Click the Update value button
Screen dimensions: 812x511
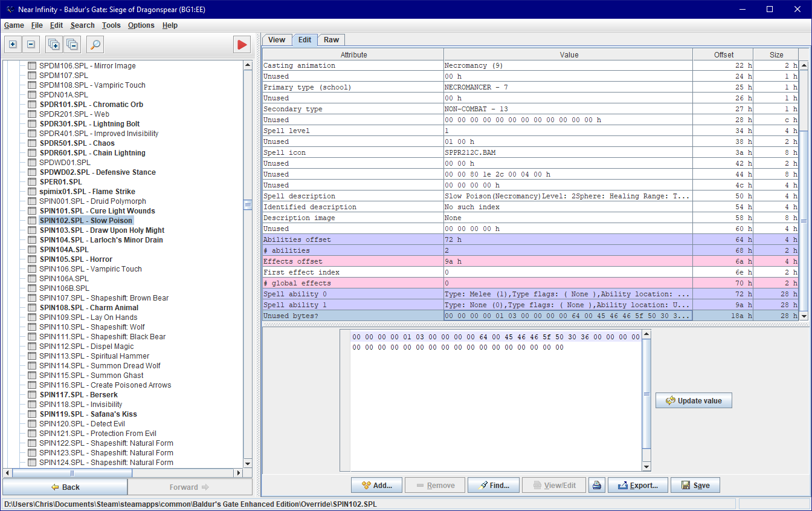point(694,400)
